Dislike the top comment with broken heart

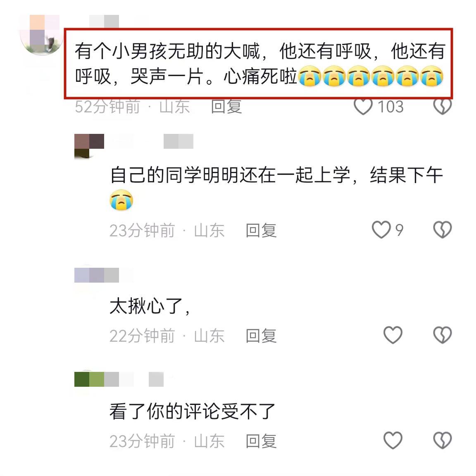[442, 107]
